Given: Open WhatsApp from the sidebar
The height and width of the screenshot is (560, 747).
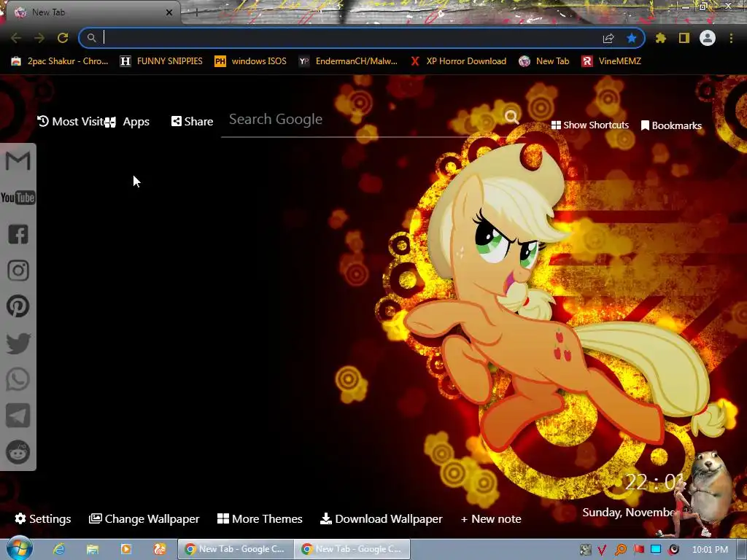Looking at the screenshot, I should (18, 379).
